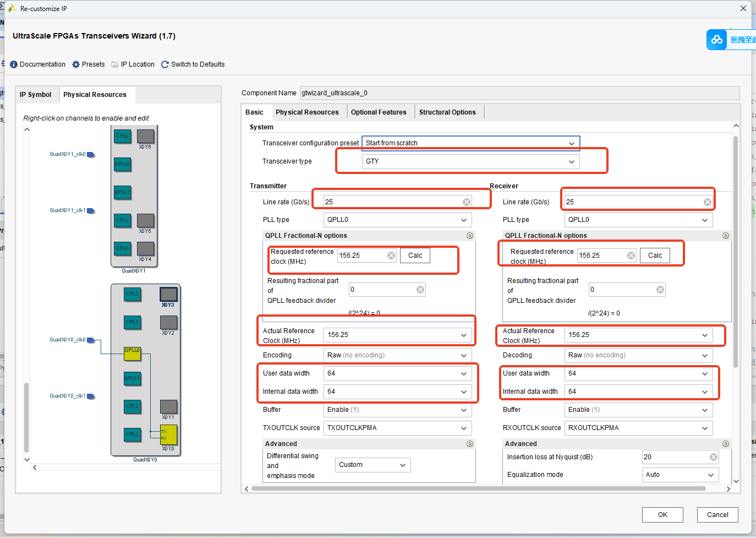Open the Transmitter PLL type dropdown

398,220
